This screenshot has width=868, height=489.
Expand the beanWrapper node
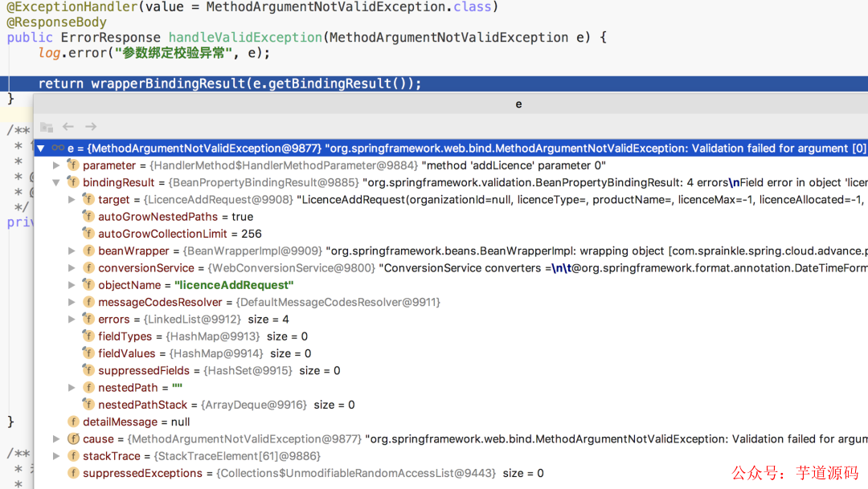72,251
